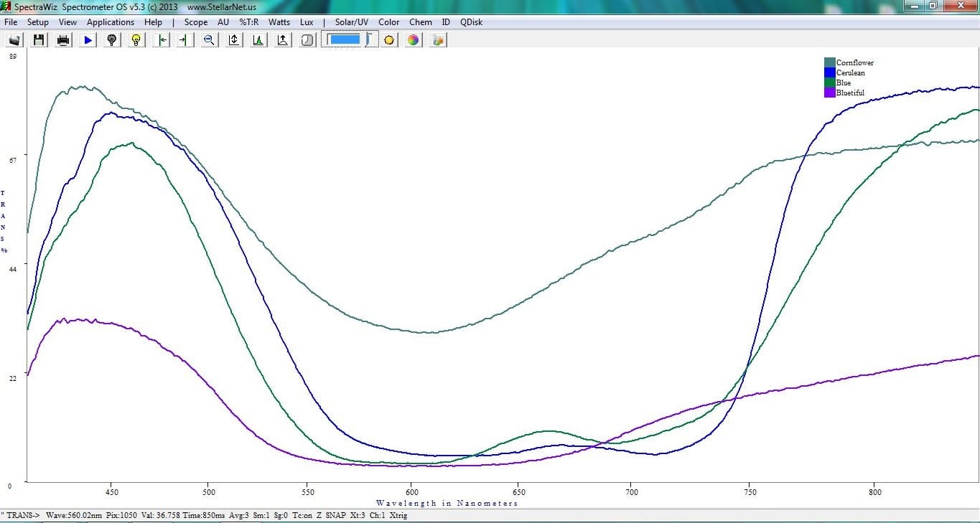Click the blue magnifier zoom-out icon
Image resolution: width=980 pixels, height=523 pixels.
tap(209, 40)
